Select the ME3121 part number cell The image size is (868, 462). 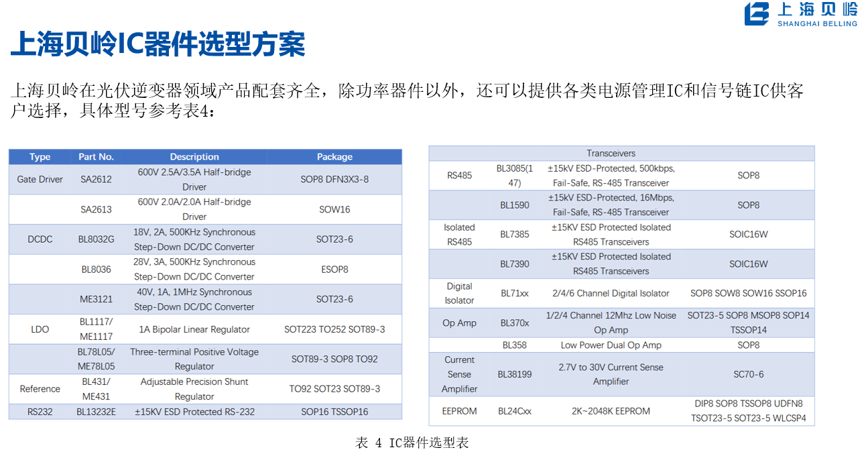(96, 299)
